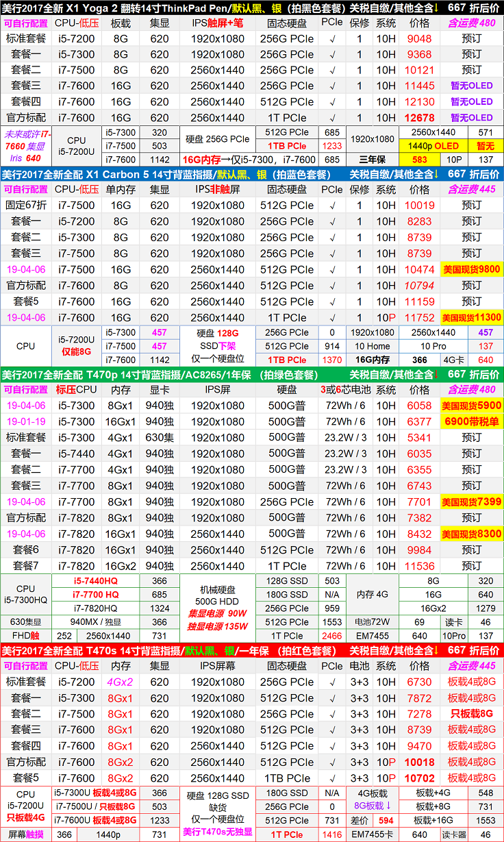Click the red 仅能8G note under i5-7200U
The image size is (504, 842).
pyautogui.click(x=76, y=351)
